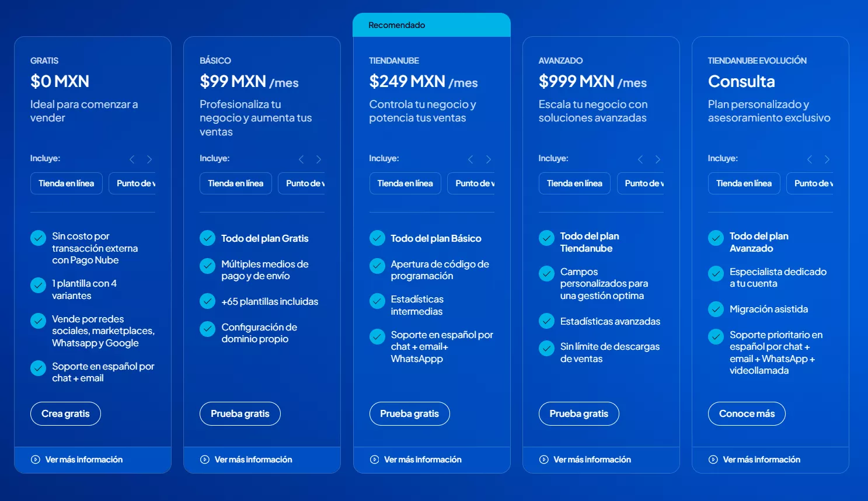Click the 'Consulta' heading
868x501 pixels.
741,81
